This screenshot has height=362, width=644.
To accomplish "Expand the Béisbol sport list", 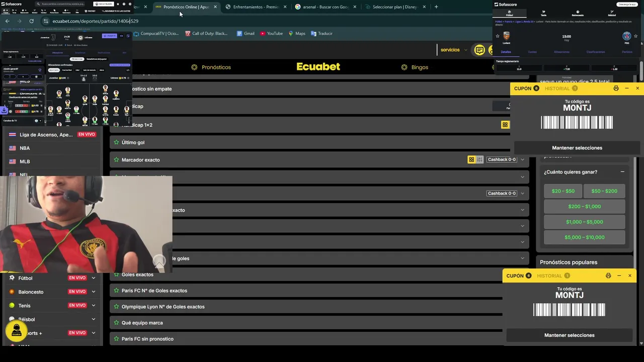I will [93, 319].
